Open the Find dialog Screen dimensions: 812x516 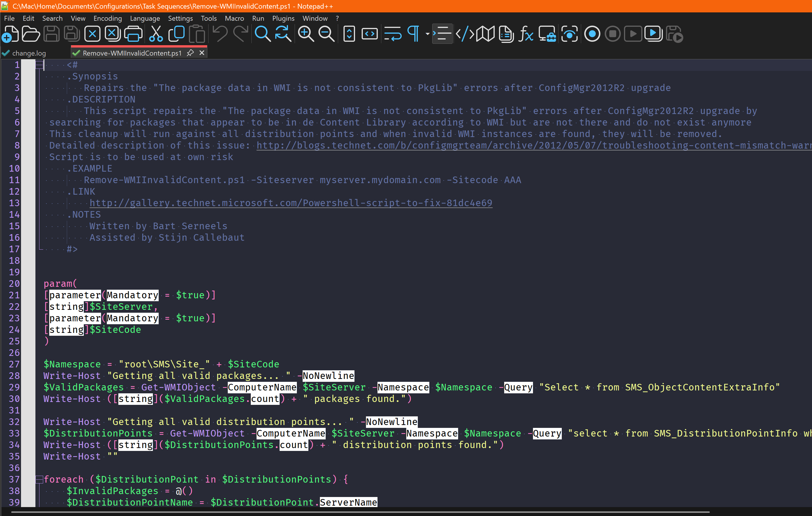(263, 34)
